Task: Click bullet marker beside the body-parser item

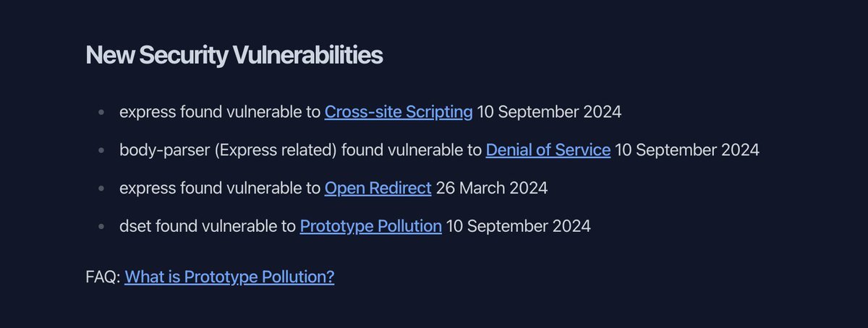Action: click(x=101, y=150)
